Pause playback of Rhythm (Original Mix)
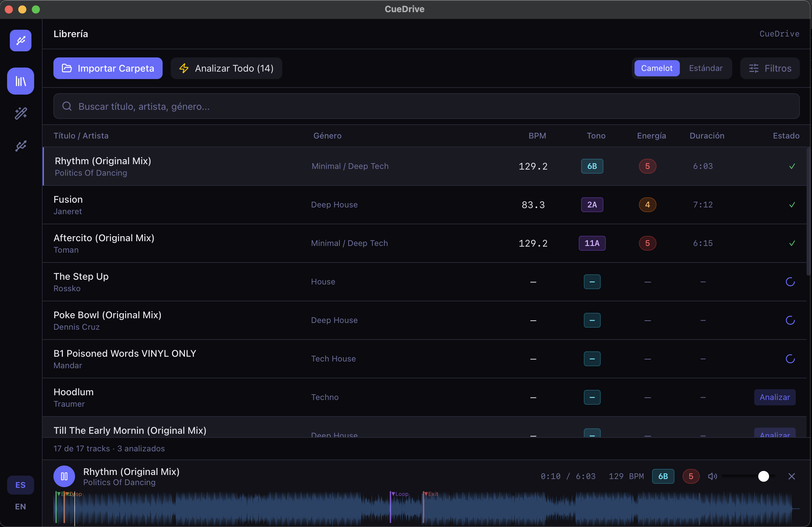 [64, 476]
